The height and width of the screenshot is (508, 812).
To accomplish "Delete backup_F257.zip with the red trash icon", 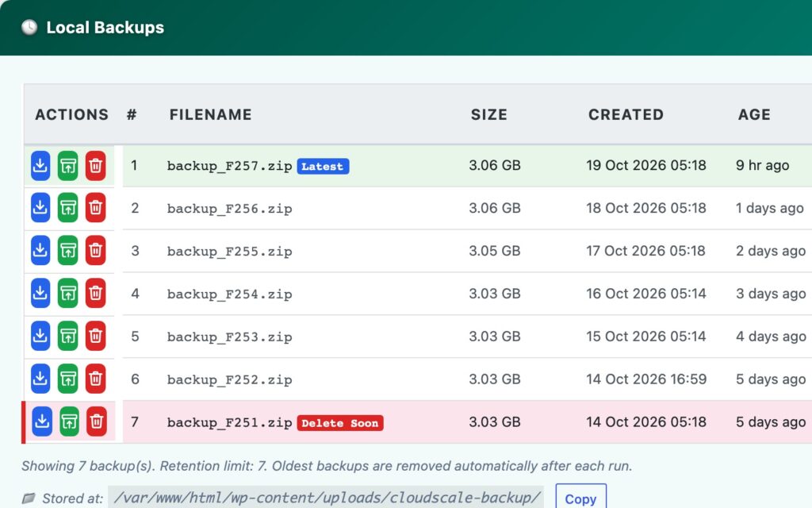I will point(95,166).
